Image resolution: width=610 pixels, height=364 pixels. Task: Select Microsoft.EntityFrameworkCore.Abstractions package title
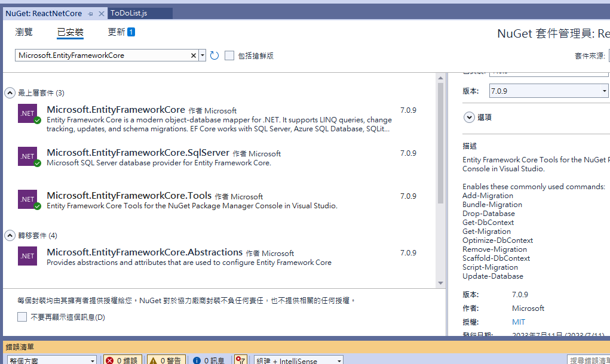(145, 252)
